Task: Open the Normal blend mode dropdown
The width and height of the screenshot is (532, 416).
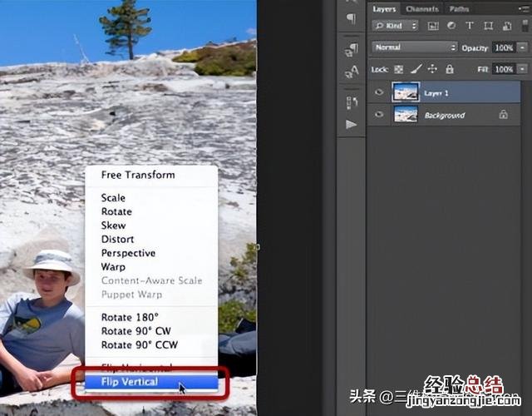Action: coord(414,47)
